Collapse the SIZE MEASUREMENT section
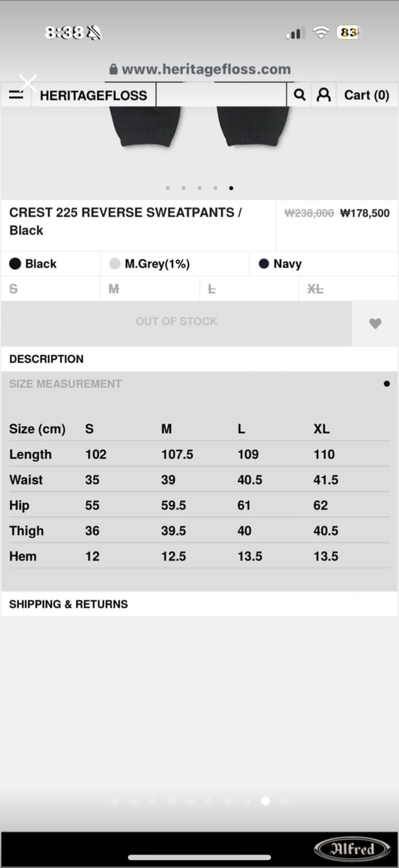The width and height of the screenshot is (399, 868). [x=65, y=384]
